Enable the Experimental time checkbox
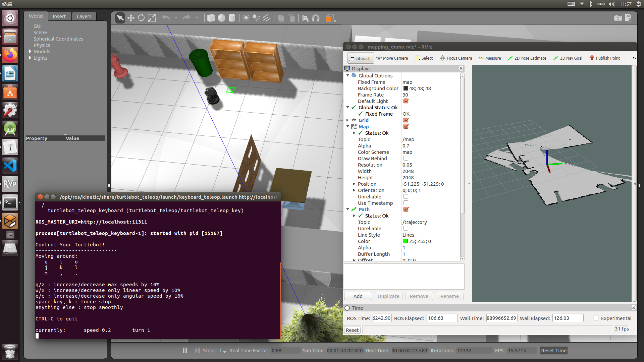The image size is (644, 362). (596, 318)
